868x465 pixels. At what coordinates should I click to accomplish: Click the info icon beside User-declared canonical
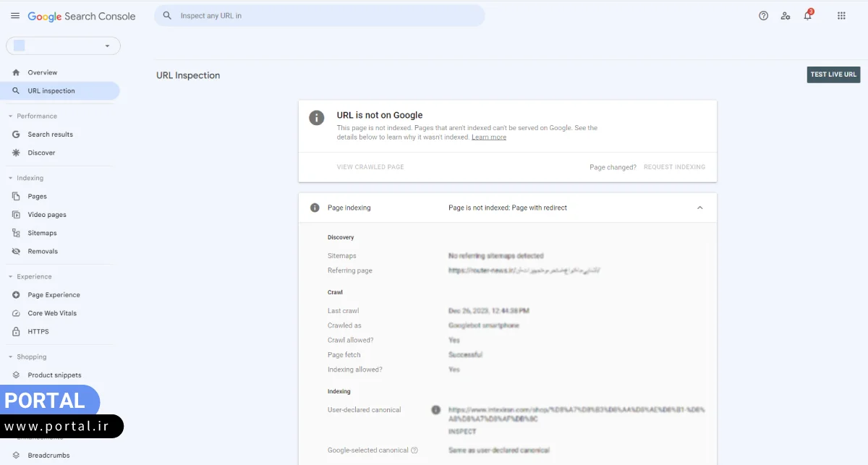(435, 410)
